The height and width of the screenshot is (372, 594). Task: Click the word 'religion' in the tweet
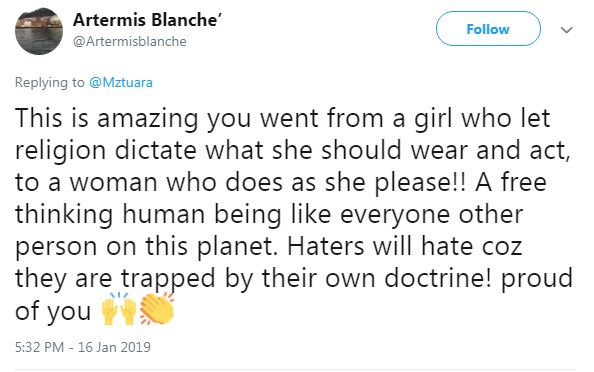click(61, 151)
